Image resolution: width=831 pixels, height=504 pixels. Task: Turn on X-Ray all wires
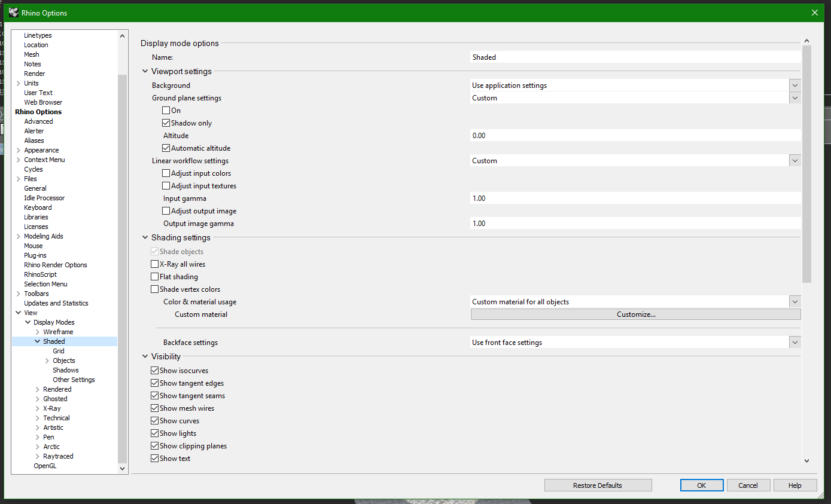coord(154,264)
